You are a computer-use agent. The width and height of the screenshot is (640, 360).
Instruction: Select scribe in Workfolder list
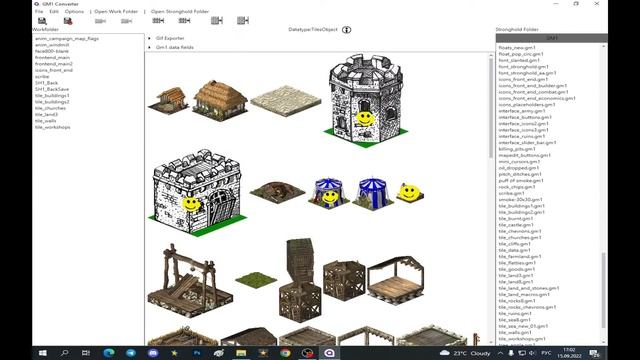point(42,76)
